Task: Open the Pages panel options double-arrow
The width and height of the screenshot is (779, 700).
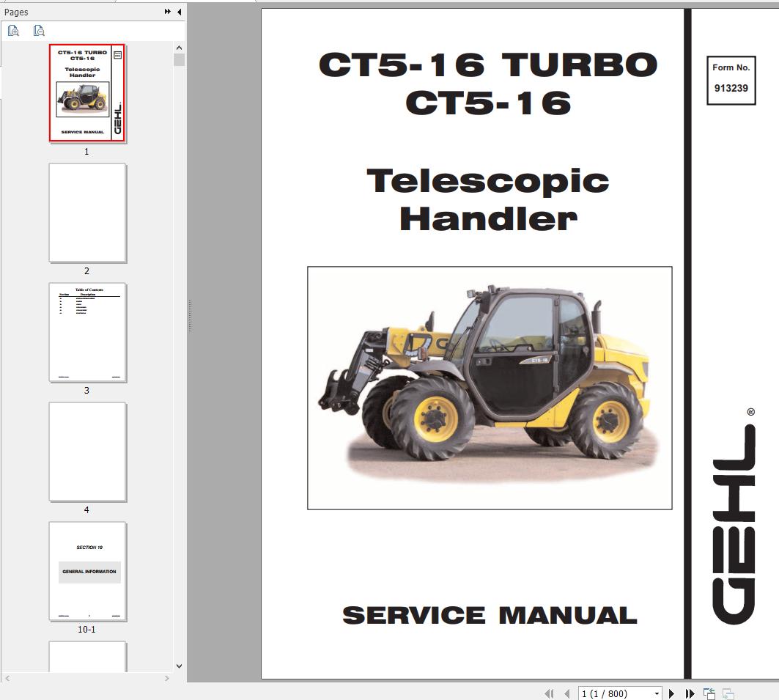Action: pyautogui.click(x=167, y=12)
